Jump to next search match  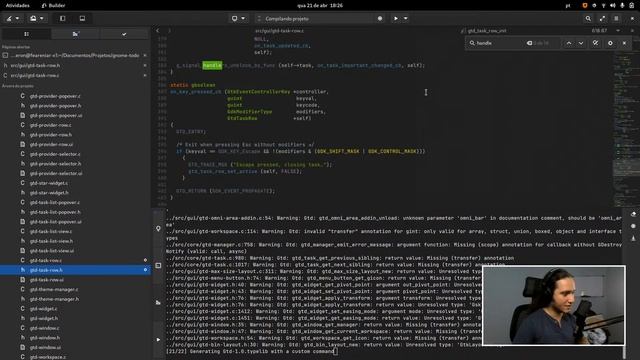(x=581, y=43)
